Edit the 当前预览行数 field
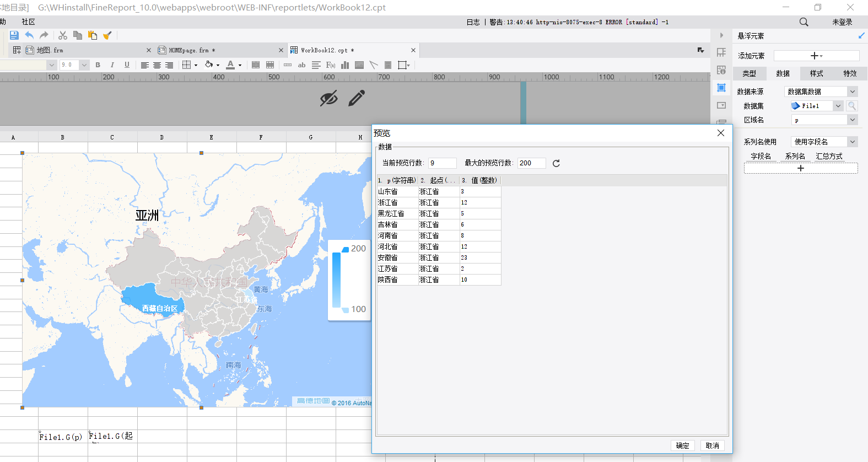 click(443, 163)
